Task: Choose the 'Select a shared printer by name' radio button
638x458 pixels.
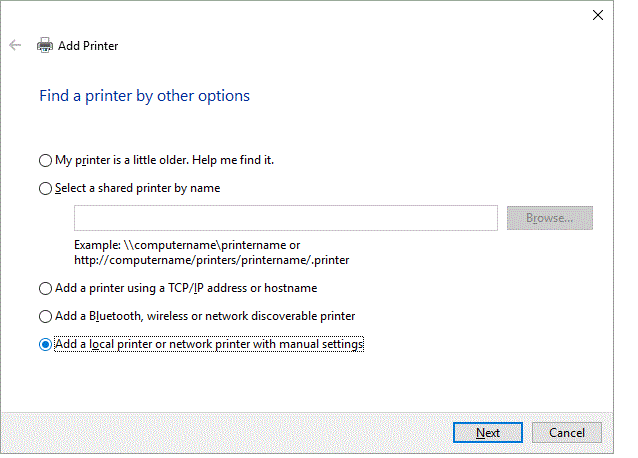Action: [x=45, y=188]
